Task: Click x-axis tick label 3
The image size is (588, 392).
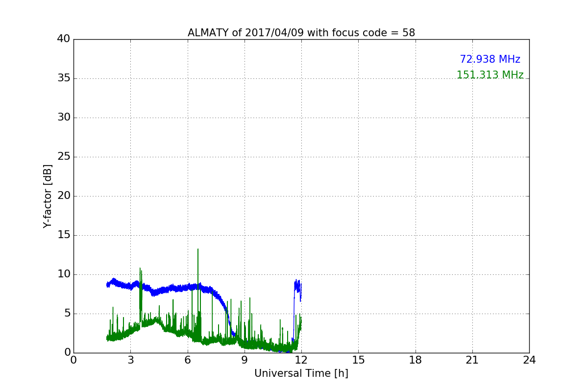Action: pos(130,360)
